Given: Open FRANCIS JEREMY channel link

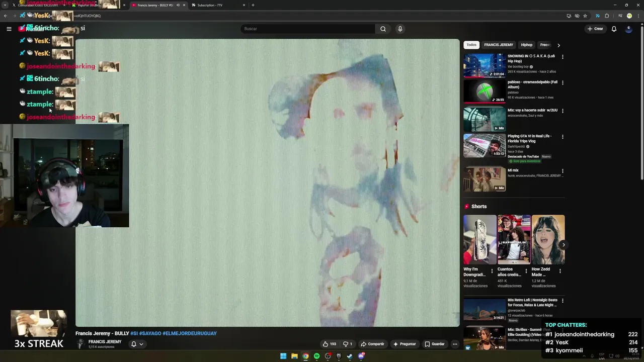Looking at the screenshot, I should (105, 342).
